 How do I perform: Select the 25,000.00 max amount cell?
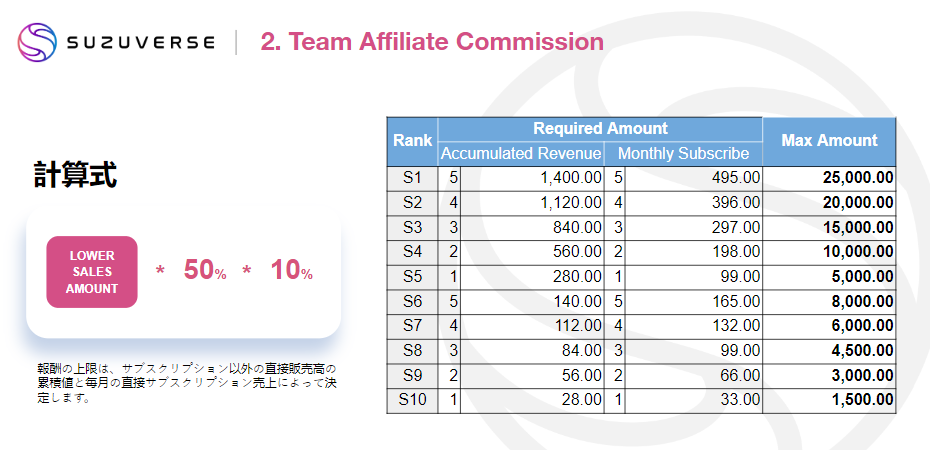click(x=829, y=178)
